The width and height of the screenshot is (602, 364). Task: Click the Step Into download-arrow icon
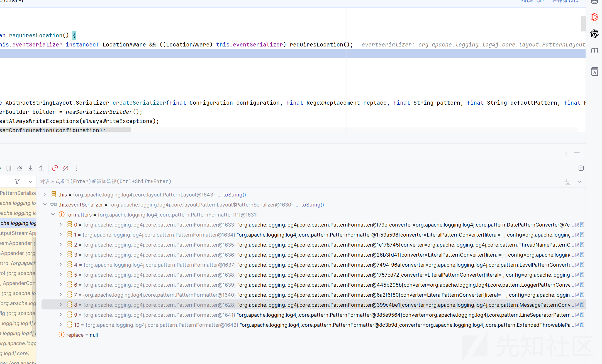pyautogui.click(x=30, y=168)
